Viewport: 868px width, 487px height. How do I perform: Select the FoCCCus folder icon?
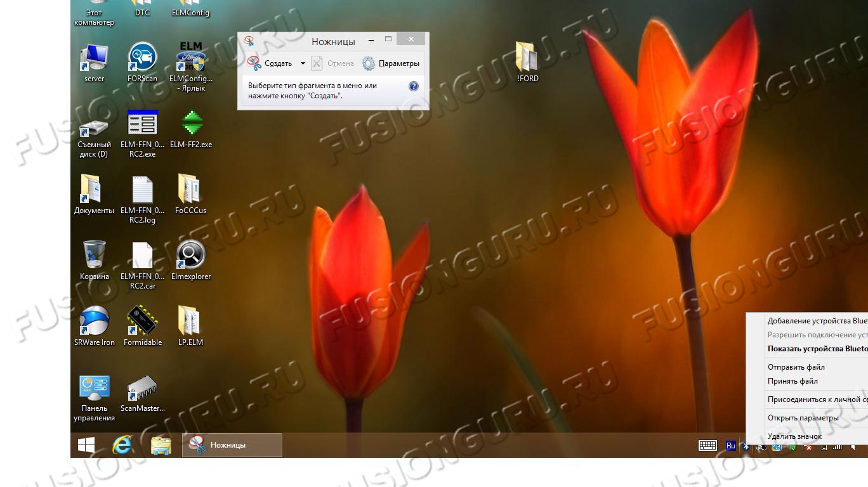click(x=190, y=194)
